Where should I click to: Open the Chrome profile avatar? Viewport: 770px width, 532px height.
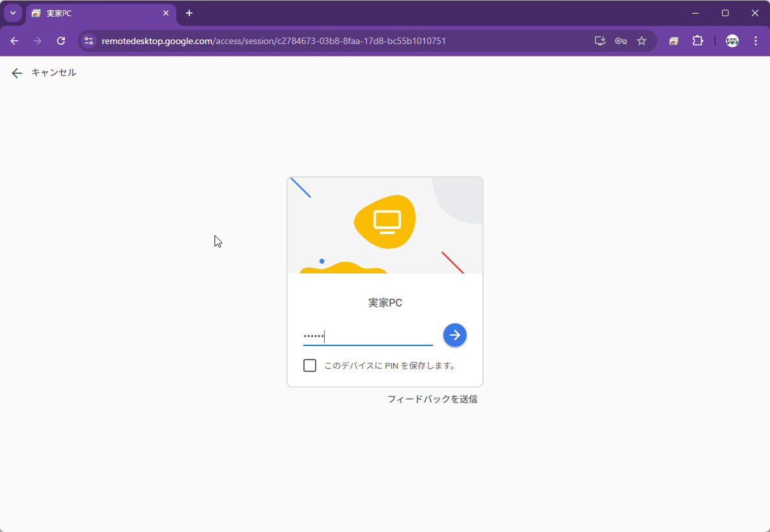[732, 41]
